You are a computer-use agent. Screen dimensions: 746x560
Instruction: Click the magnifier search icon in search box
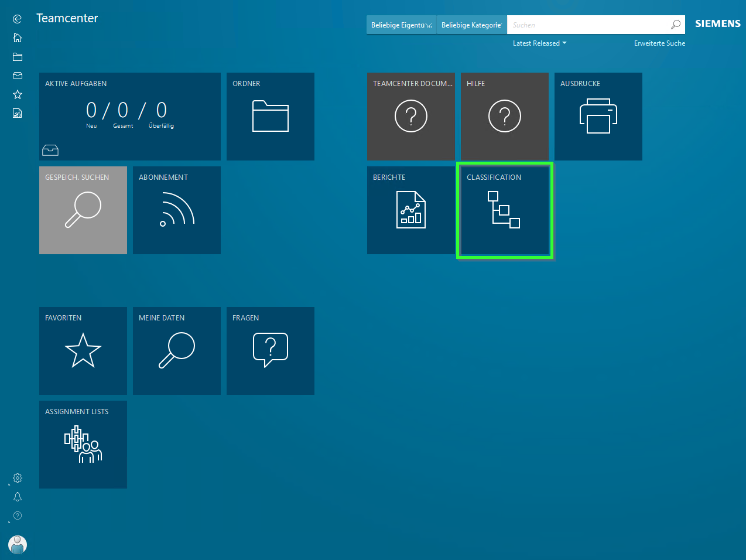(675, 25)
